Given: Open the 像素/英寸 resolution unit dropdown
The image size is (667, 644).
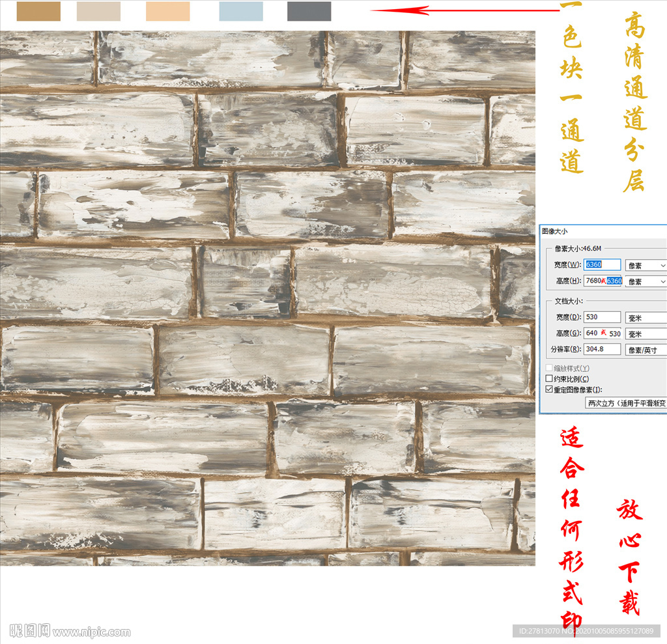Looking at the screenshot, I should click(x=646, y=350).
